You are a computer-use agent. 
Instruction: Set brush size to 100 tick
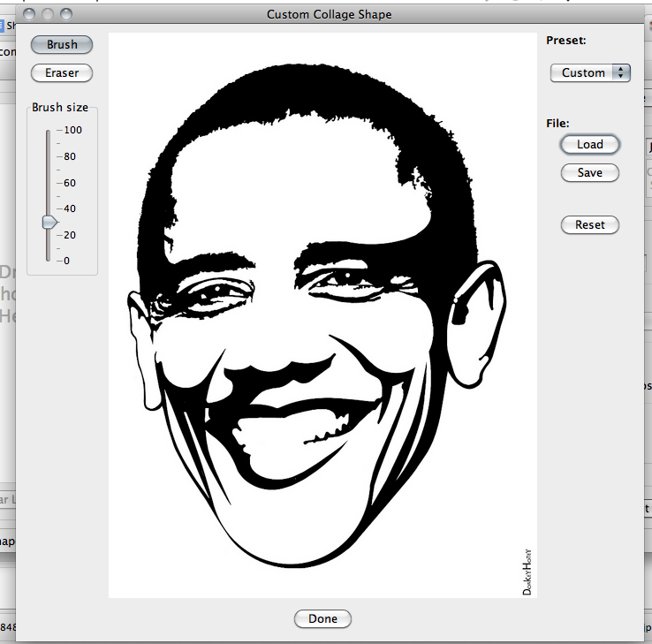72,130
